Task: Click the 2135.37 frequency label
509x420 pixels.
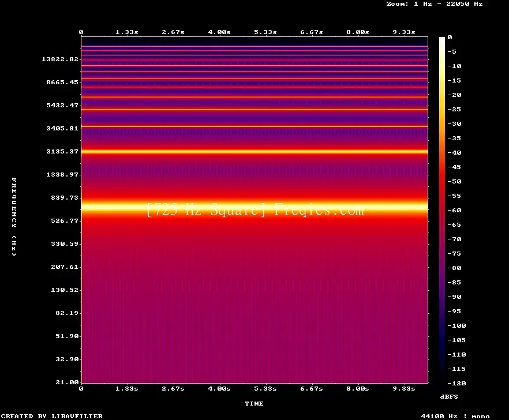Action: point(62,151)
